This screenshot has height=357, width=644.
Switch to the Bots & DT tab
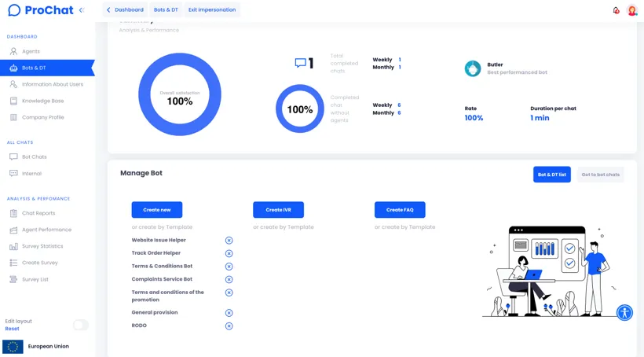pyautogui.click(x=166, y=10)
